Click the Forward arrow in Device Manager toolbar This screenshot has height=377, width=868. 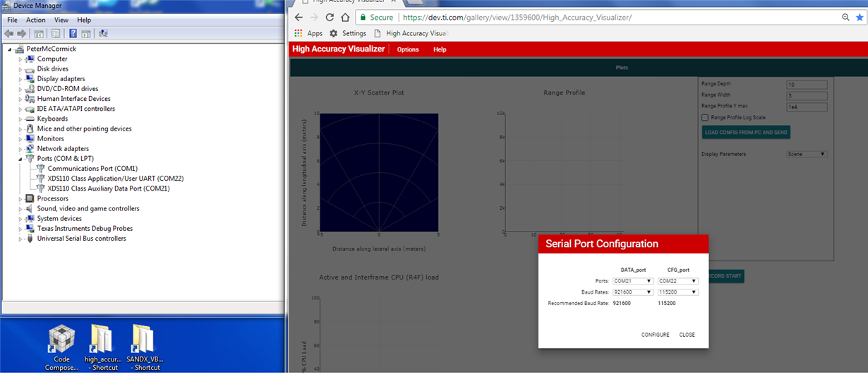click(x=21, y=33)
